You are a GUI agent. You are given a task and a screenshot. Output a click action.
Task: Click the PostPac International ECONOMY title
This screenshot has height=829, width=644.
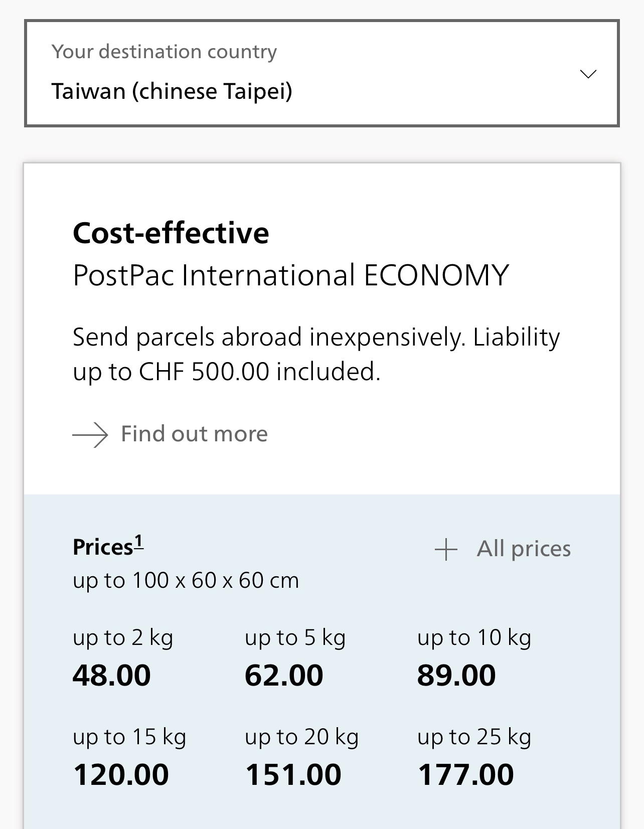point(290,275)
